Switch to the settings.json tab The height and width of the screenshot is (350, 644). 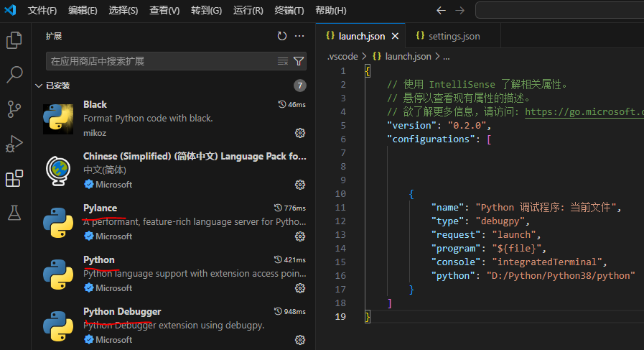pos(454,36)
